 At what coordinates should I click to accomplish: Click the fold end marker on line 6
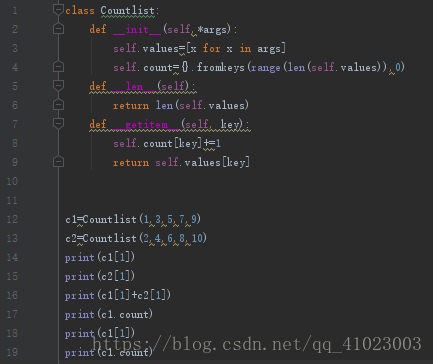tap(58, 105)
